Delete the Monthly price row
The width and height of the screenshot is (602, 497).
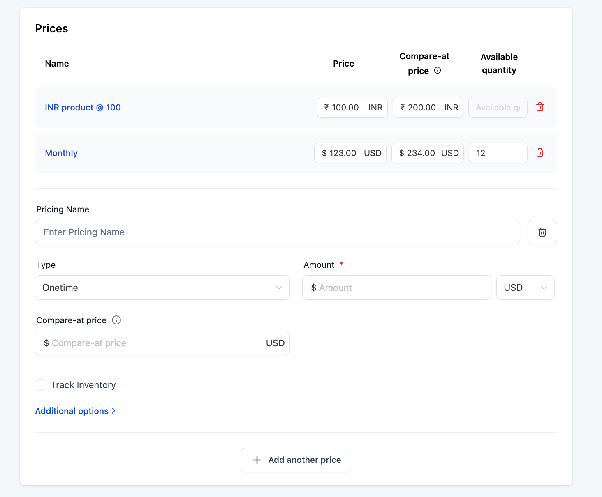pos(540,153)
